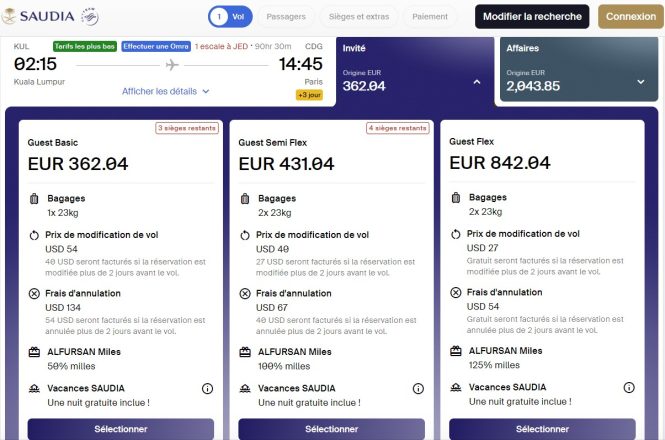Viewport: 665px width, 440px height.
Task: Expand Afficher les détails flight details
Action: pyautogui.click(x=165, y=91)
